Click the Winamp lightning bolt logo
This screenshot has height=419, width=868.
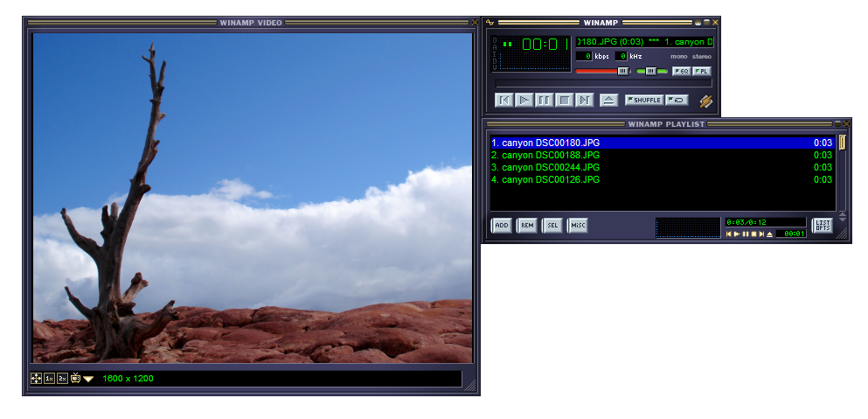[x=705, y=101]
